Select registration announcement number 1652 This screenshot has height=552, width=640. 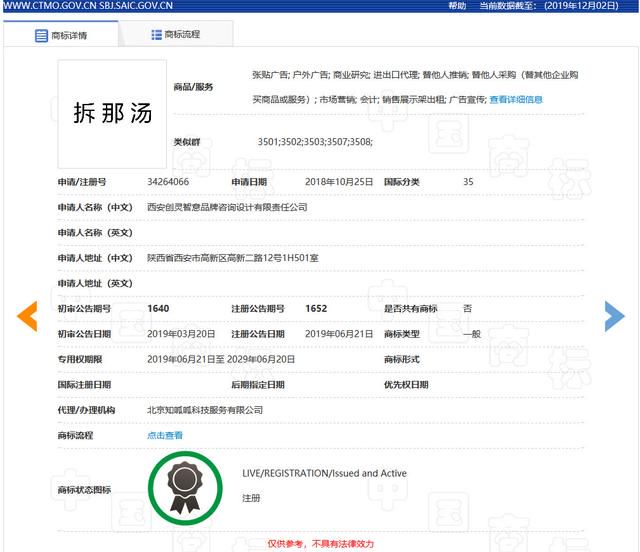(316, 309)
